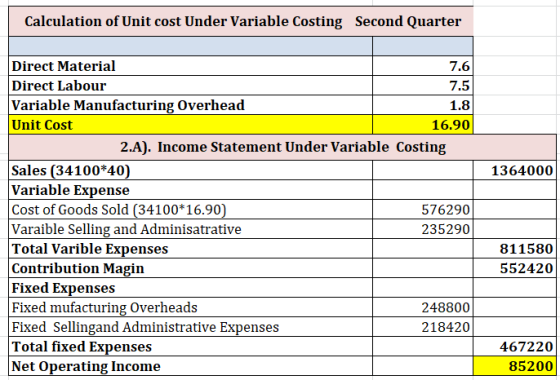
Task: Click the Income Statement Under Variable Costing heading
Action: click(282, 147)
